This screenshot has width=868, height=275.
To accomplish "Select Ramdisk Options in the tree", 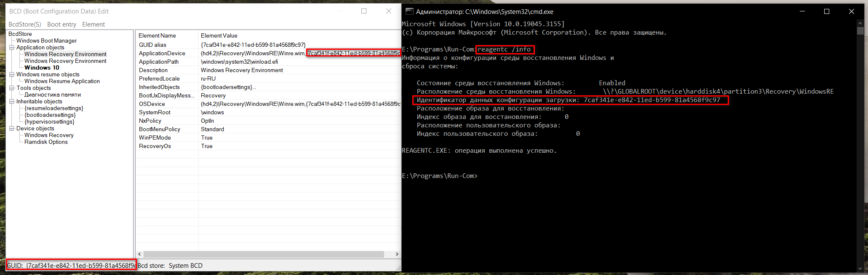I will click(x=46, y=142).
